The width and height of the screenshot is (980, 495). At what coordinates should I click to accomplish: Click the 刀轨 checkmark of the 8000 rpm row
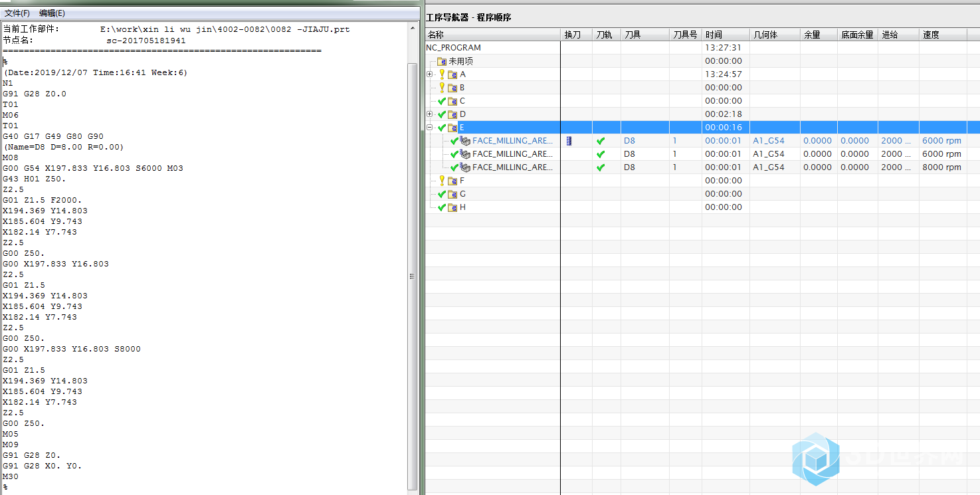point(601,167)
